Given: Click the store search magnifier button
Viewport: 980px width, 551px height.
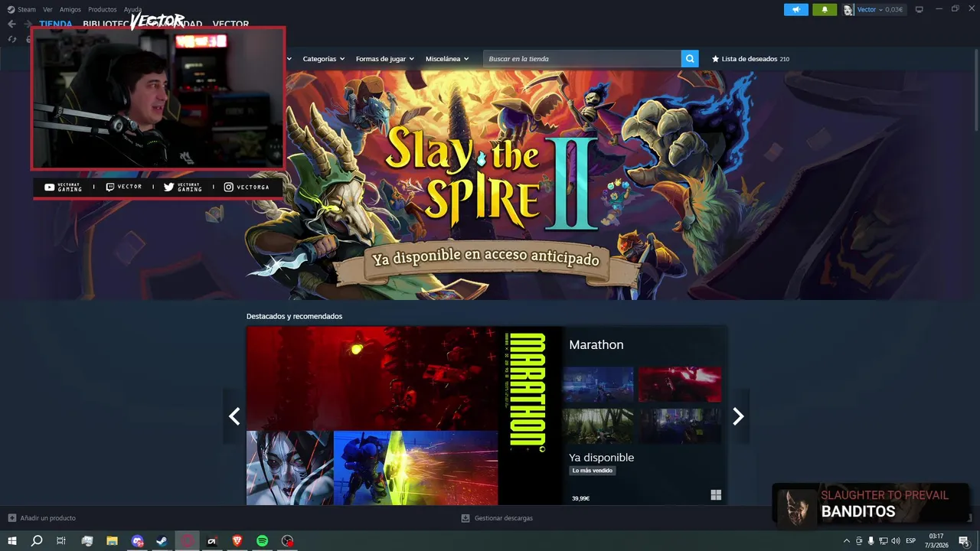Looking at the screenshot, I should click(690, 59).
